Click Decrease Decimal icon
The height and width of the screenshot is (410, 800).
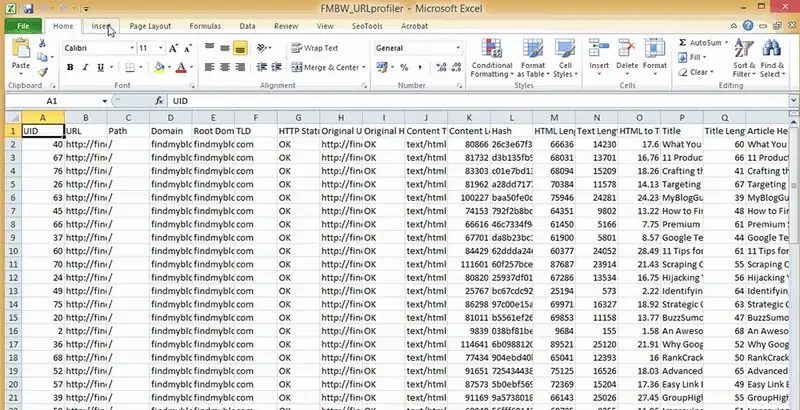[456, 67]
